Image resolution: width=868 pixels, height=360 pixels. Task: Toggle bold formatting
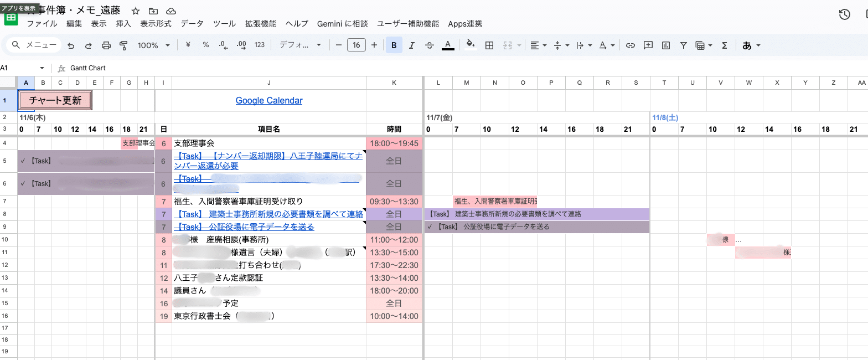pyautogui.click(x=394, y=45)
